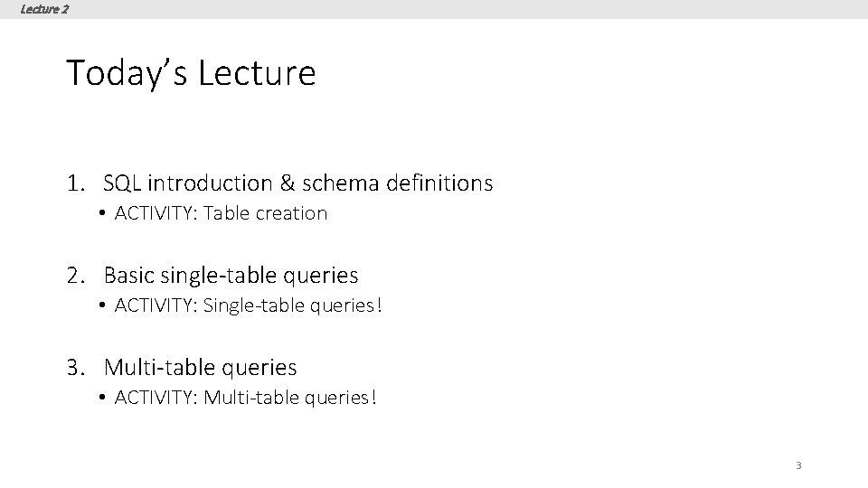Click the word "Basic" in item two
Screen dimensions: 868x488
(x=130, y=275)
